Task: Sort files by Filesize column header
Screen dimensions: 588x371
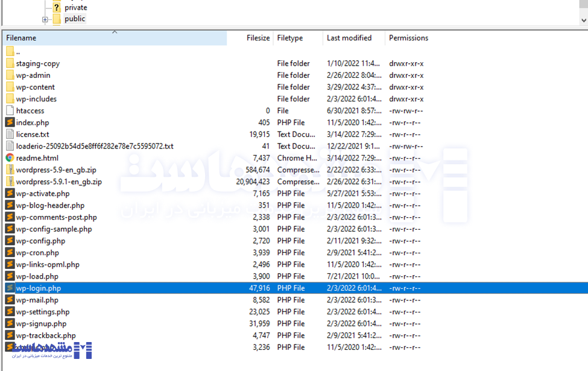Action: [258, 38]
